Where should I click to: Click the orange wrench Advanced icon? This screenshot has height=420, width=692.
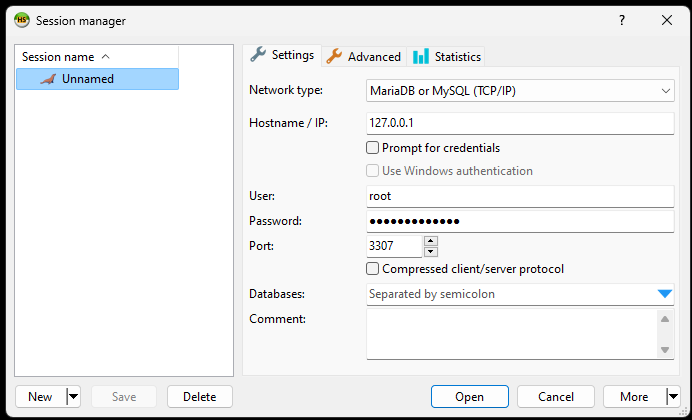pyautogui.click(x=334, y=56)
